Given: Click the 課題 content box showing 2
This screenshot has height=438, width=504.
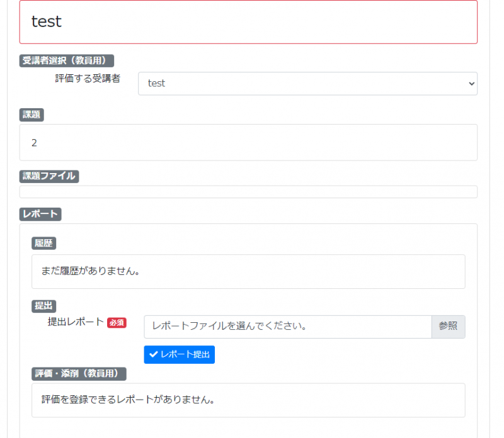Looking at the screenshot, I should point(248,142).
